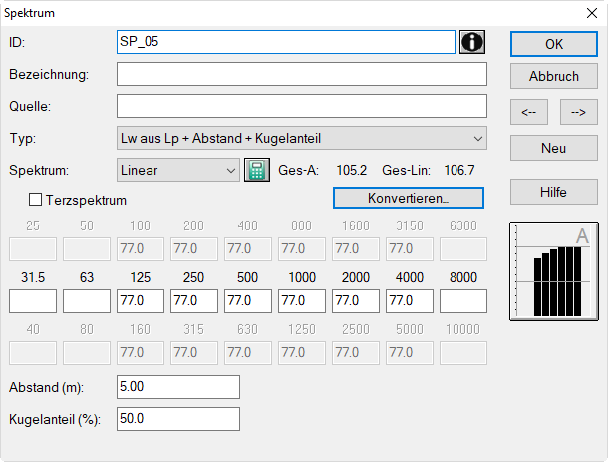This screenshot has width=608, height=462.
Task: Select the 63 Hz octave value field
Action: point(87,301)
